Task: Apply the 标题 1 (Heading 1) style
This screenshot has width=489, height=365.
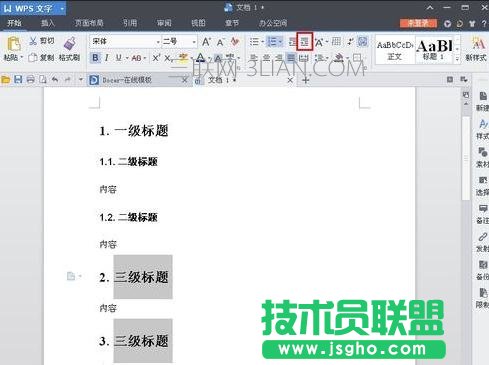Action: pos(435,50)
